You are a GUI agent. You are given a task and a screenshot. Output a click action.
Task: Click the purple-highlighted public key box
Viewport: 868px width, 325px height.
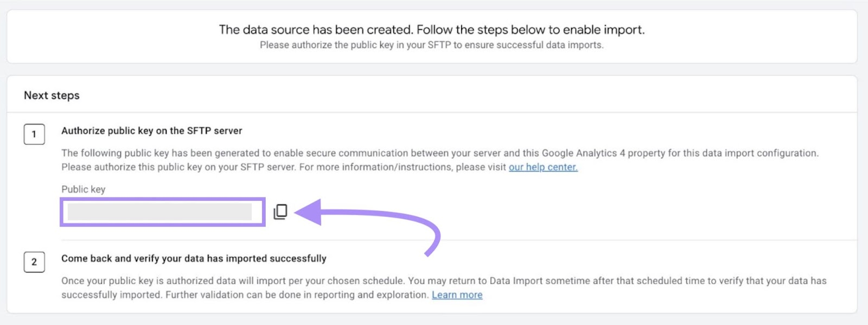coord(161,211)
